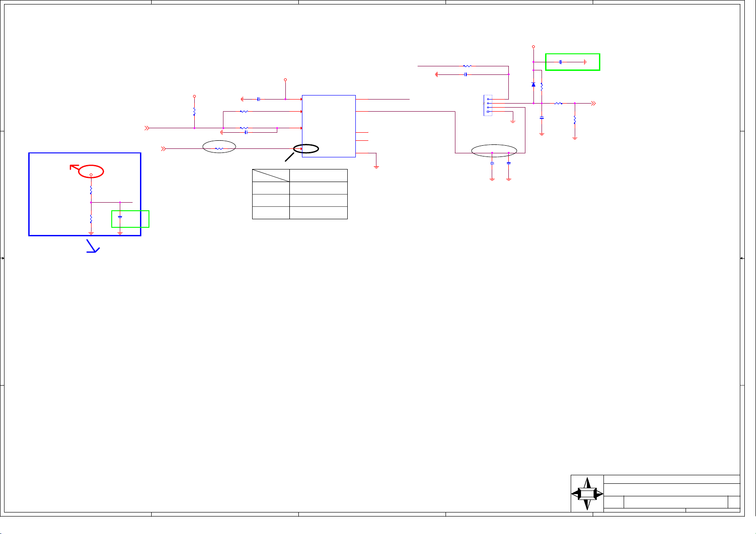The image size is (756, 534).
Task: Click power terminal above the diode
Action: pyautogui.click(x=533, y=47)
